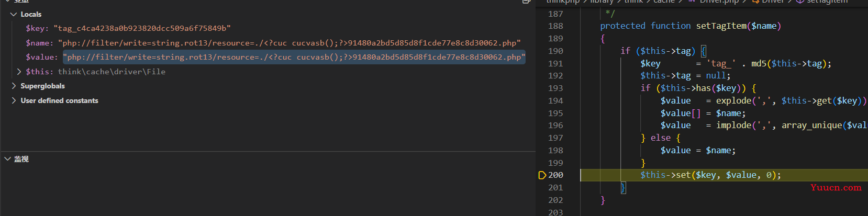Click the else keyword on line 197

tap(660, 138)
